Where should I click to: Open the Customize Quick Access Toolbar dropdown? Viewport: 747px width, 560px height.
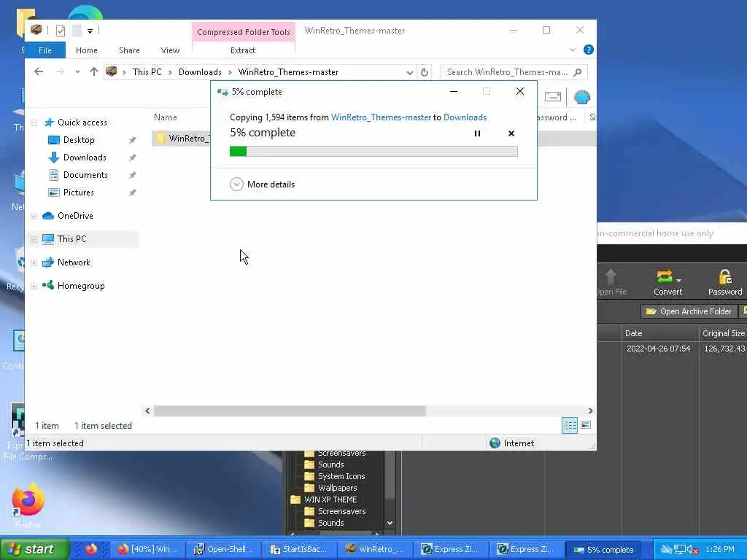90,31
